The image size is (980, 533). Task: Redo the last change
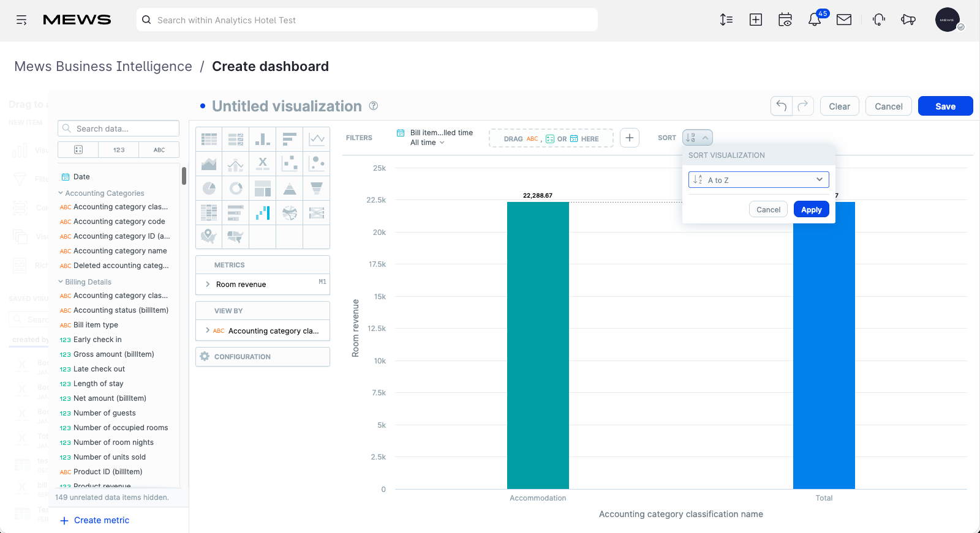803,106
